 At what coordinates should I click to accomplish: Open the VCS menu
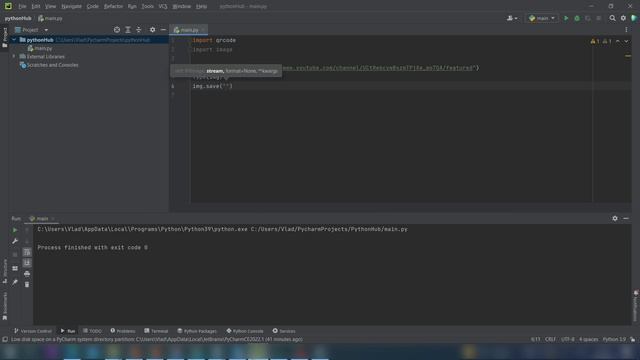click(163, 7)
